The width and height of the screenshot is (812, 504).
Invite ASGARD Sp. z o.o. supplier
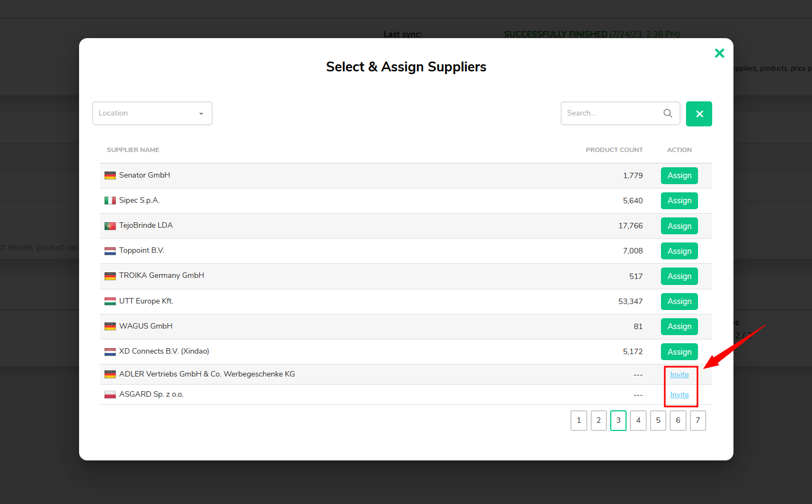(679, 394)
